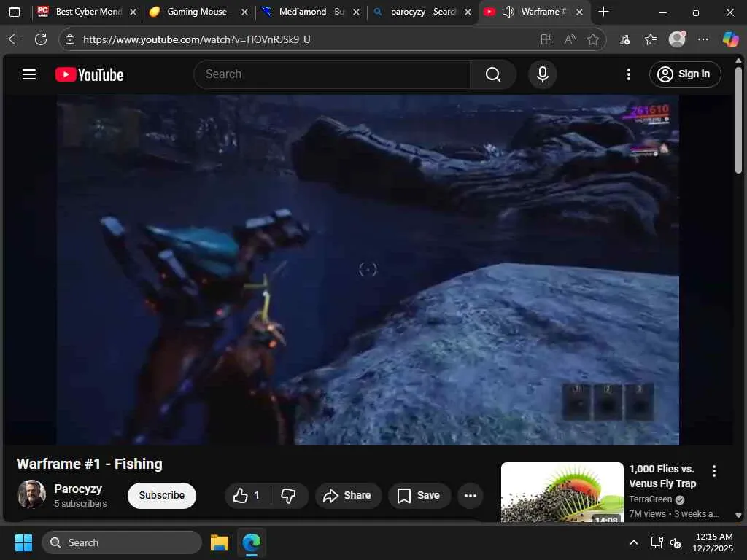Focus the YouTube Search field
747x560 pixels.
[332, 74]
